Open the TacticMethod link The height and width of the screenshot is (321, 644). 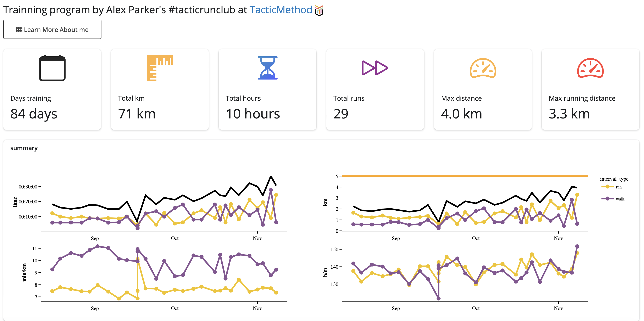281,10
